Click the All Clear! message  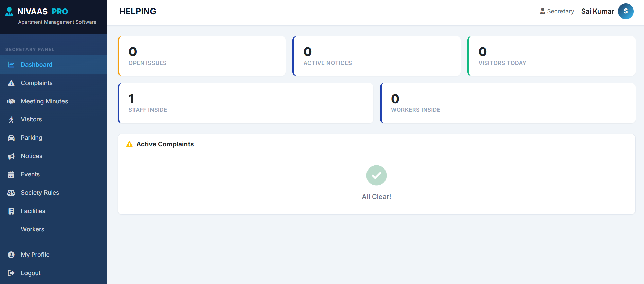pyautogui.click(x=376, y=197)
